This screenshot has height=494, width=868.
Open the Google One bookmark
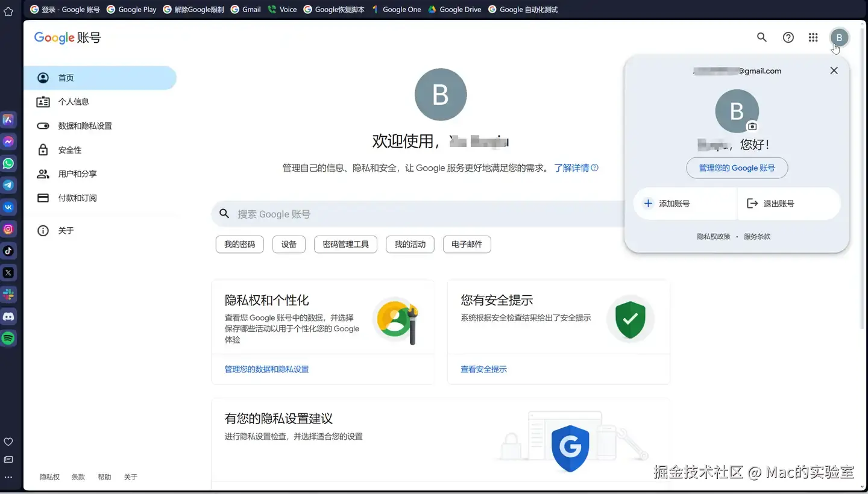[x=396, y=10]
